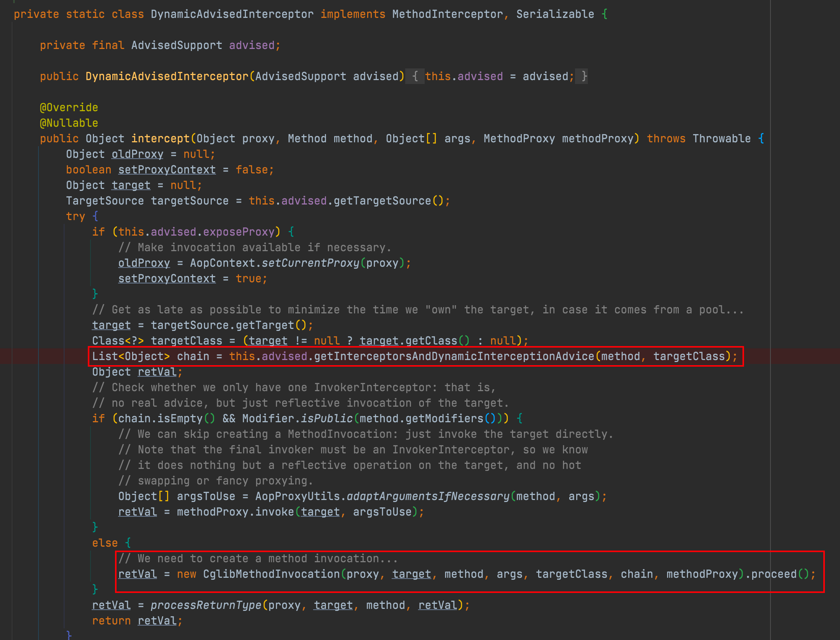Click 'return retVal' statement's return keyword

coord(111,621)
